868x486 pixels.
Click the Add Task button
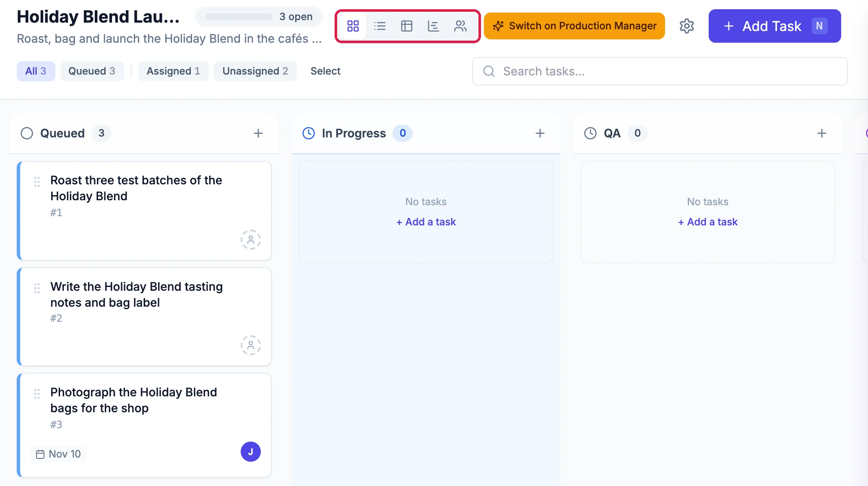click(774, 26)
